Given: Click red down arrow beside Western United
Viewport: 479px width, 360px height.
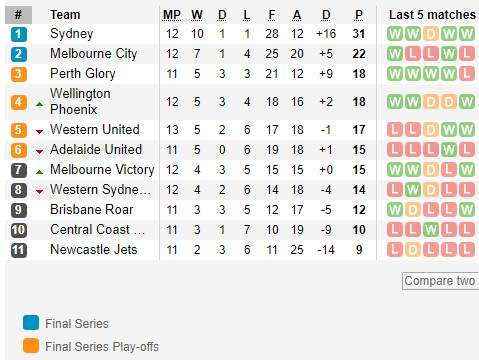Looking at the screenshot, I should (x=39, y=132).
